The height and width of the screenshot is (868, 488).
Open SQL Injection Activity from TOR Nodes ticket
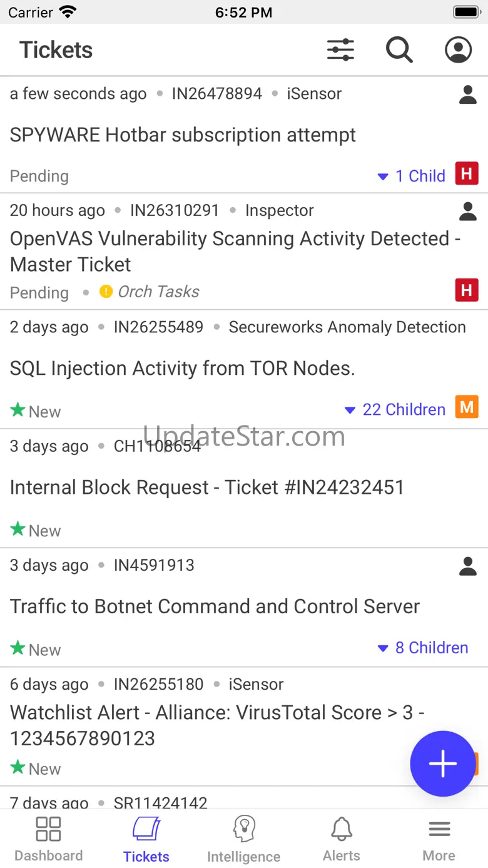click(183, 369)
